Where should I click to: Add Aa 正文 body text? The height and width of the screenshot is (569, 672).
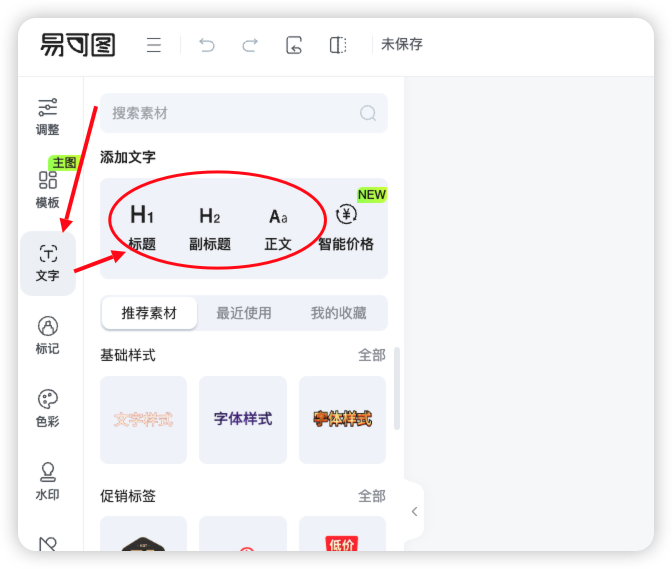point(278,228)
